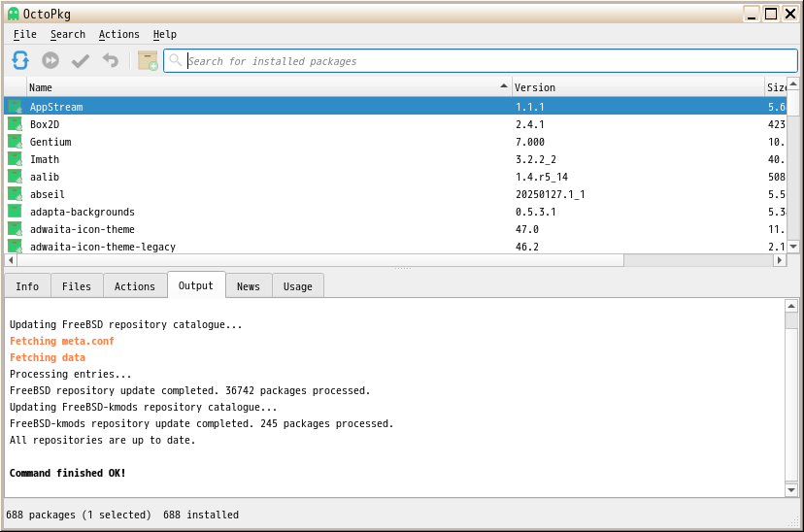The height and width of the screenshot is (532, 804).
Task: Click the Command finished OK! message
Action: click(67, 473)
